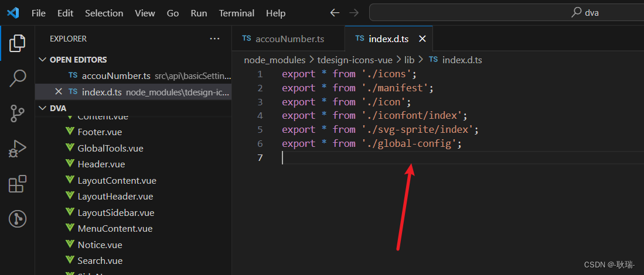Select MenuContent.vue file

115,229
